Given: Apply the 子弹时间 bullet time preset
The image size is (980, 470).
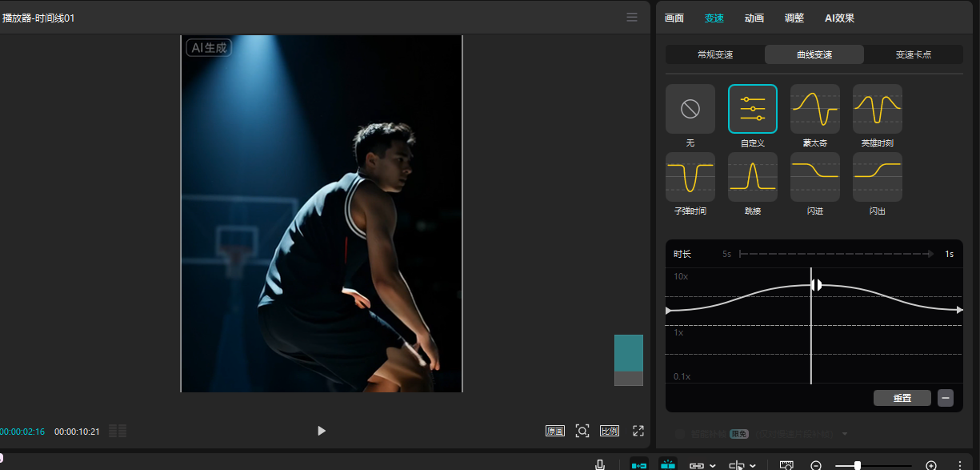Looking at the screenshot, I should click(690, 176).
